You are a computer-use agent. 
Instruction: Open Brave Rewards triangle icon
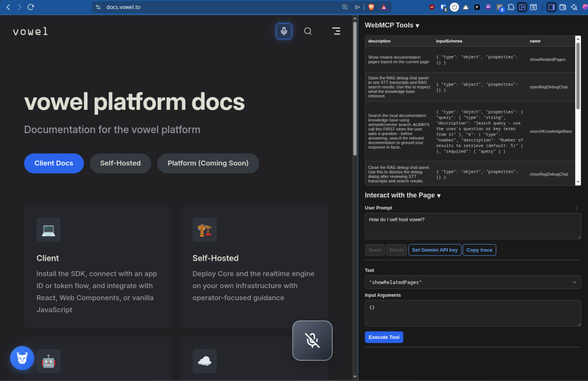384,7
